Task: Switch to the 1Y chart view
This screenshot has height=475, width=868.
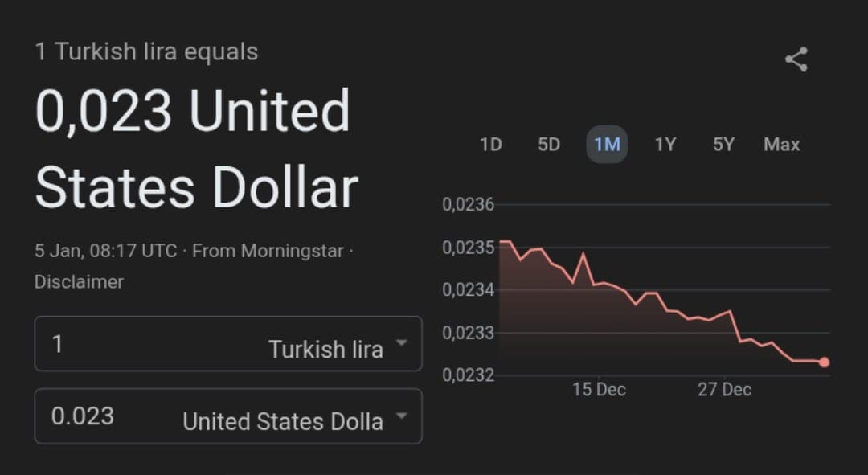Action: point(665,144)
